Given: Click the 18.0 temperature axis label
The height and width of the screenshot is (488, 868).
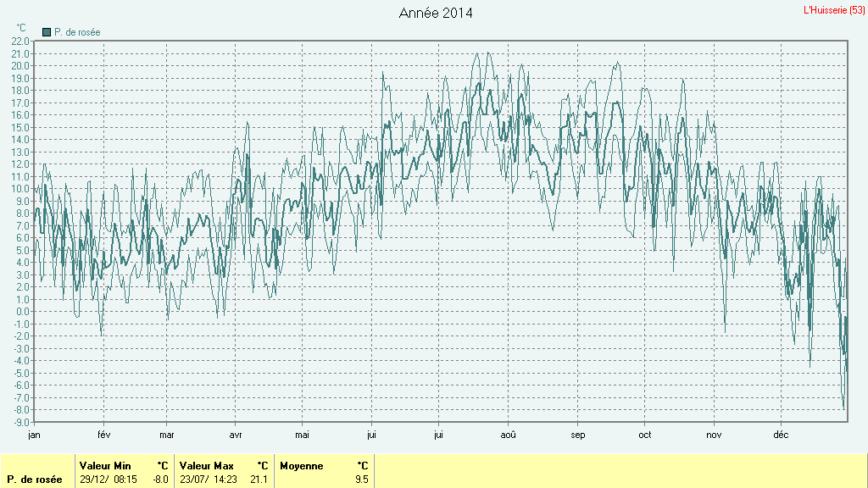Looking at the screenshot, I should [20, 91].
